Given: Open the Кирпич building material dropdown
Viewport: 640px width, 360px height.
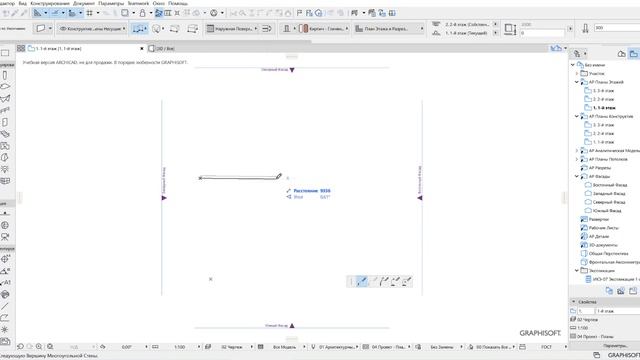Looking at the screenshot, I should click(324, 29).
